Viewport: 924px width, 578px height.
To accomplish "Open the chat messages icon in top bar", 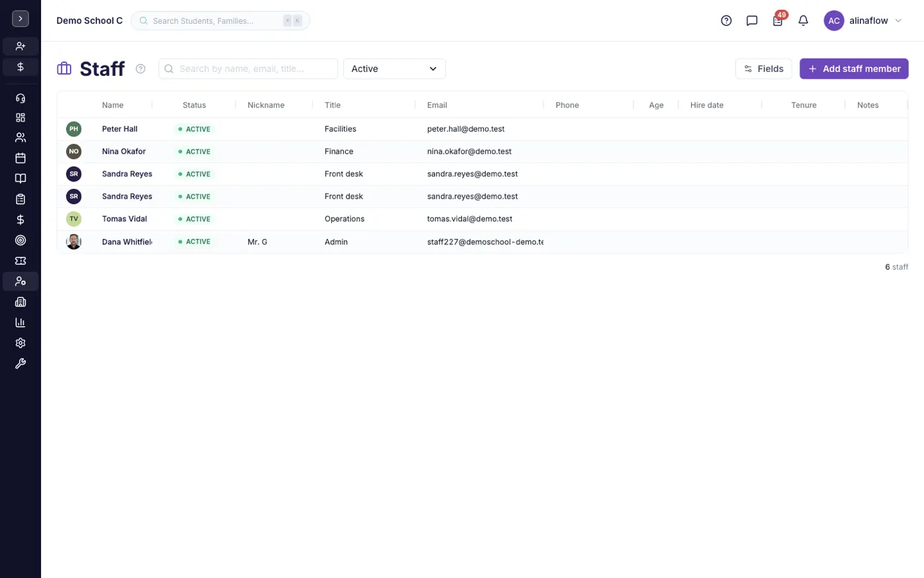I will (752, 20).
